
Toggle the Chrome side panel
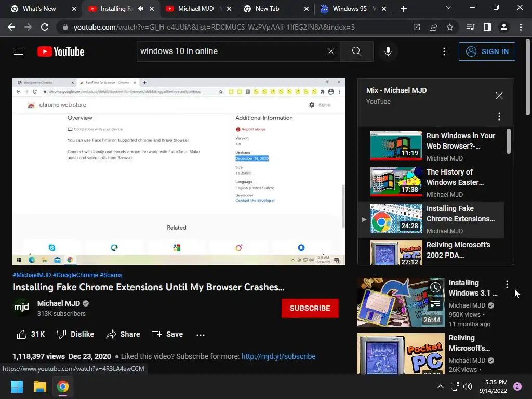pos(487,27)
